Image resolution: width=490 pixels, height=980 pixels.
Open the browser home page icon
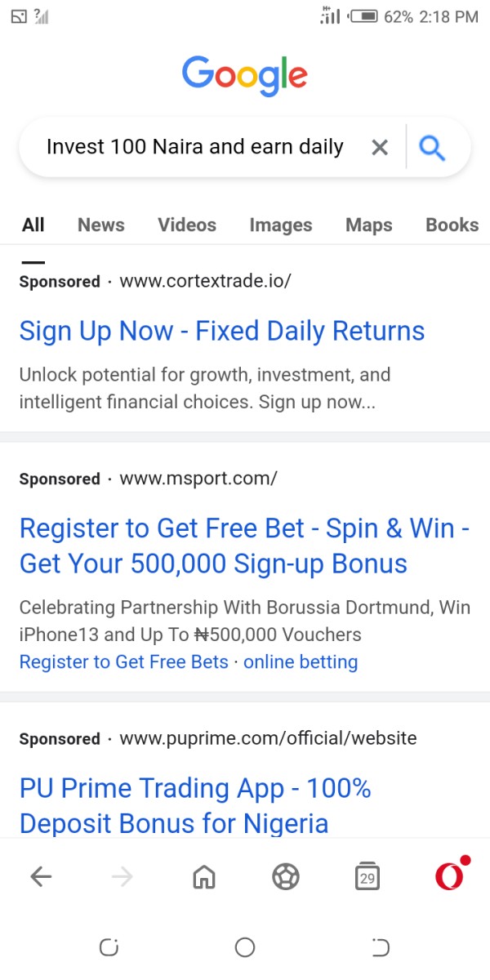[204, 877]
